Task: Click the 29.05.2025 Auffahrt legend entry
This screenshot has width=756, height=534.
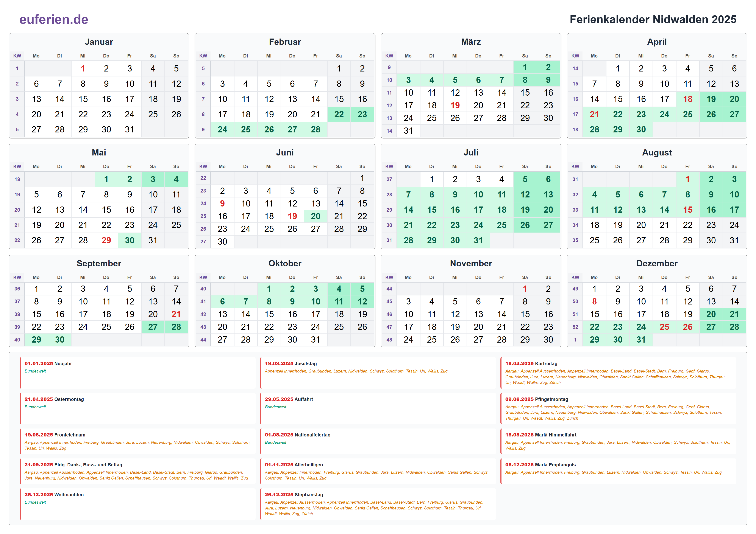Action: (x=378, y=409)
